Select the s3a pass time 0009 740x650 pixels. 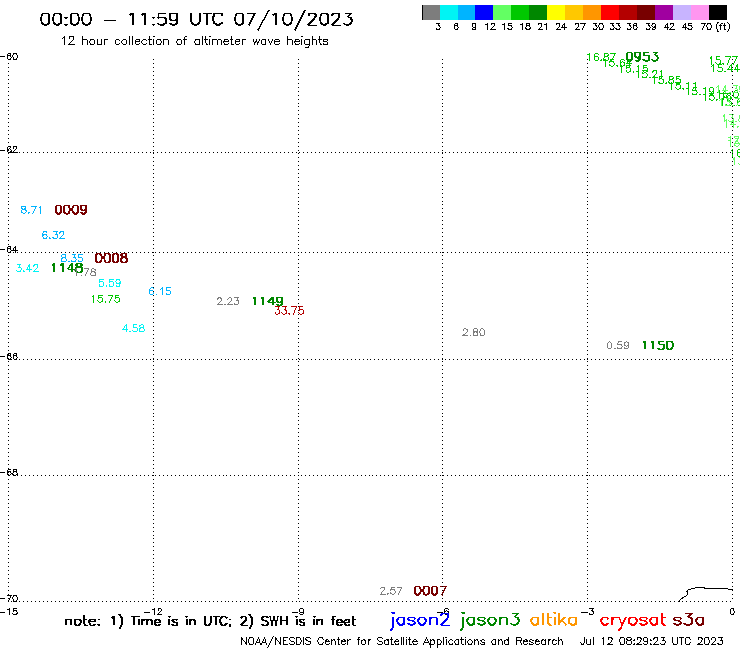click(x=71, y=210)
